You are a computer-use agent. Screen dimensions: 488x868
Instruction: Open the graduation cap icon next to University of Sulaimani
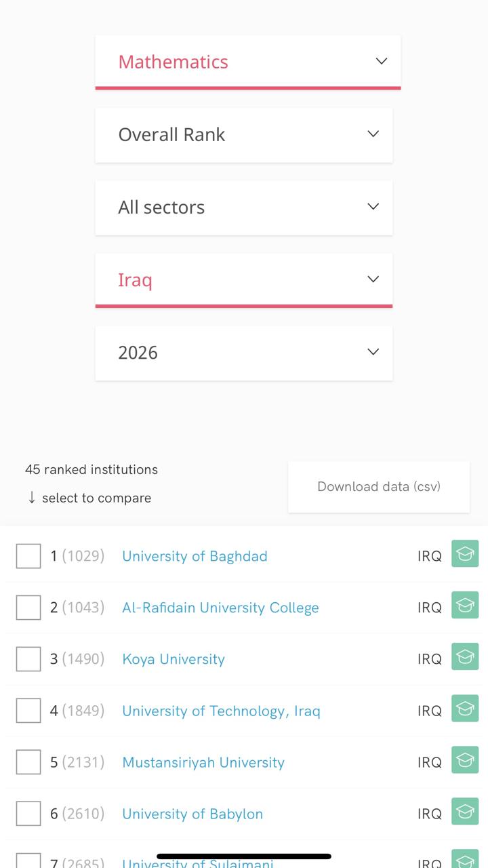[x=465, y=861]
